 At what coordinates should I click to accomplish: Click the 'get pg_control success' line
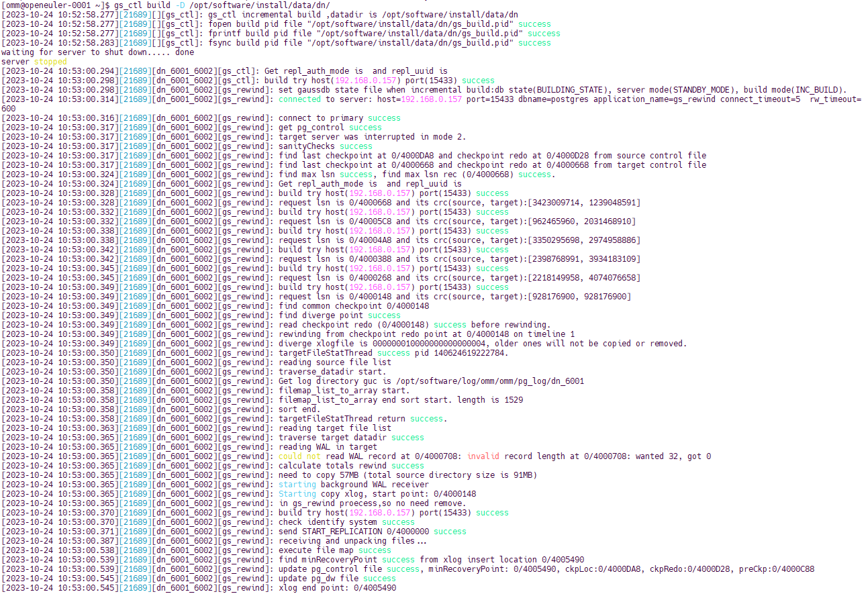pos(191,127)
